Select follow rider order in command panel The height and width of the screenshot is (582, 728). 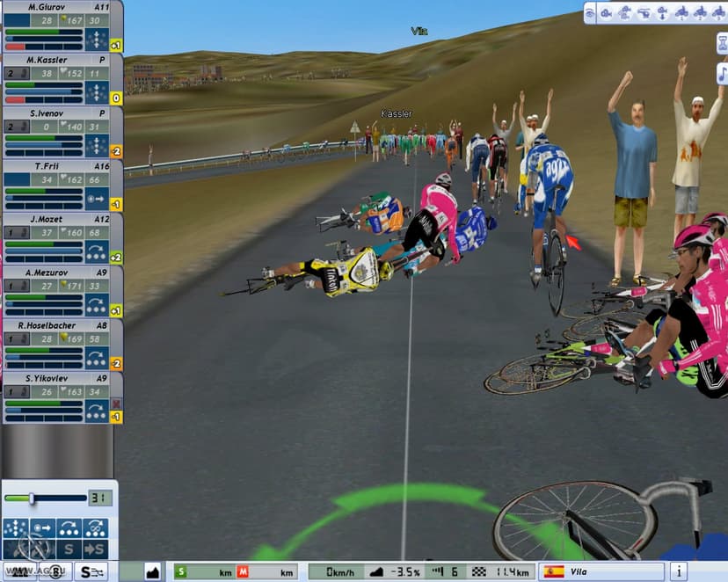[x=42, y=528]
